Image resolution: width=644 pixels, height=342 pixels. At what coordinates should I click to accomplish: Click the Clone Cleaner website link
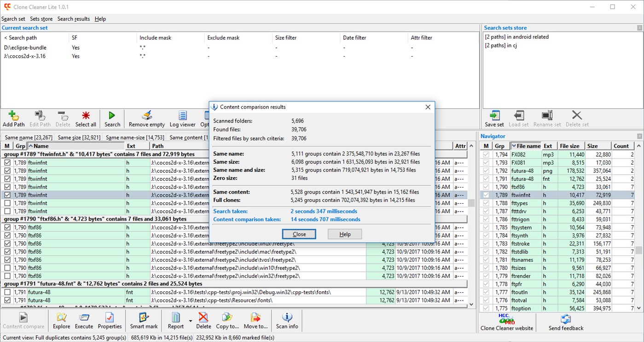(x=506, y=321)
